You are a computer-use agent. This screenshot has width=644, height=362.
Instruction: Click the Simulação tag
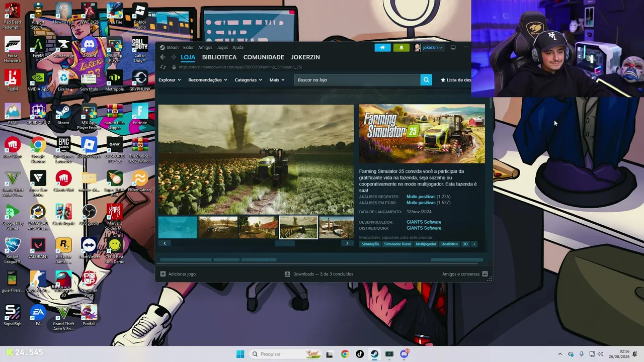(x=370, y=244)
